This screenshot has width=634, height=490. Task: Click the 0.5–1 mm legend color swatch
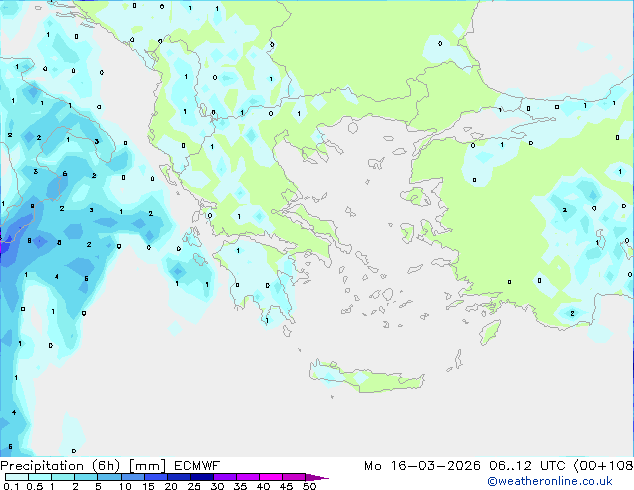40,477
